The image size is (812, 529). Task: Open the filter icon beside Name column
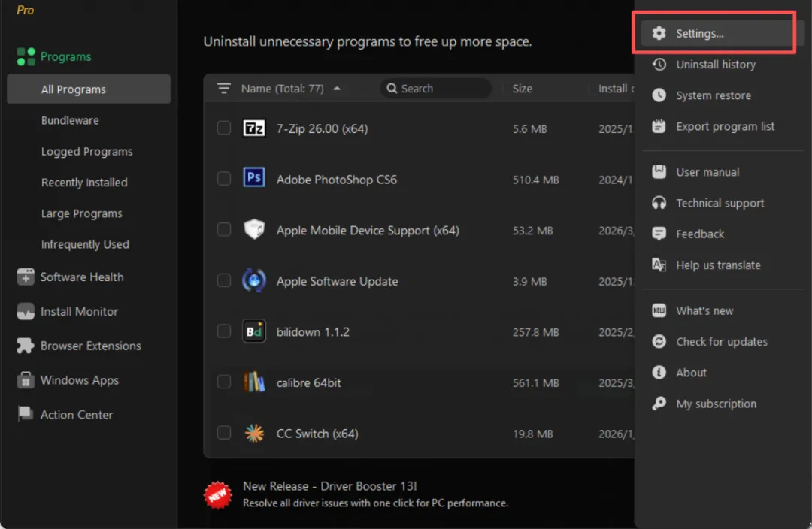(224, 89)
